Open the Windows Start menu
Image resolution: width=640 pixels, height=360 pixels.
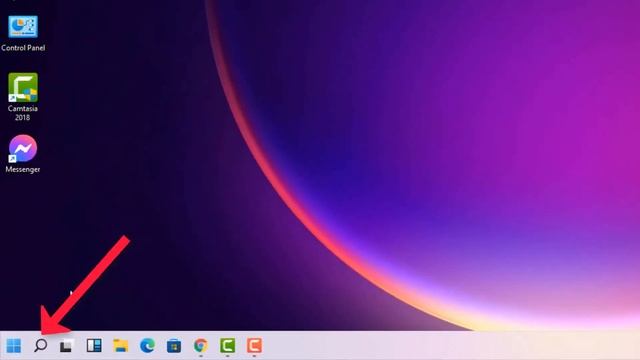click(13, 346)
